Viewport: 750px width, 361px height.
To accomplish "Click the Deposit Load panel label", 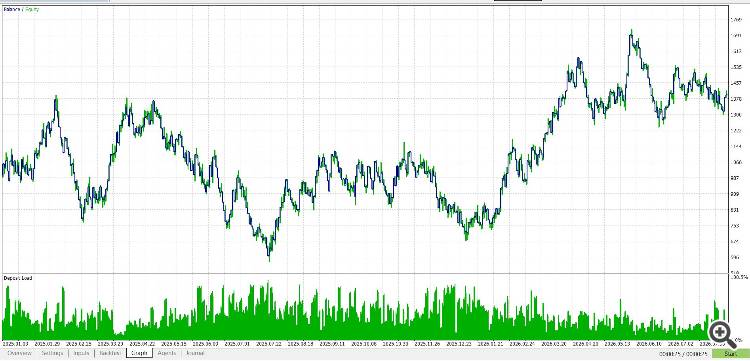I will coord(18,278).
